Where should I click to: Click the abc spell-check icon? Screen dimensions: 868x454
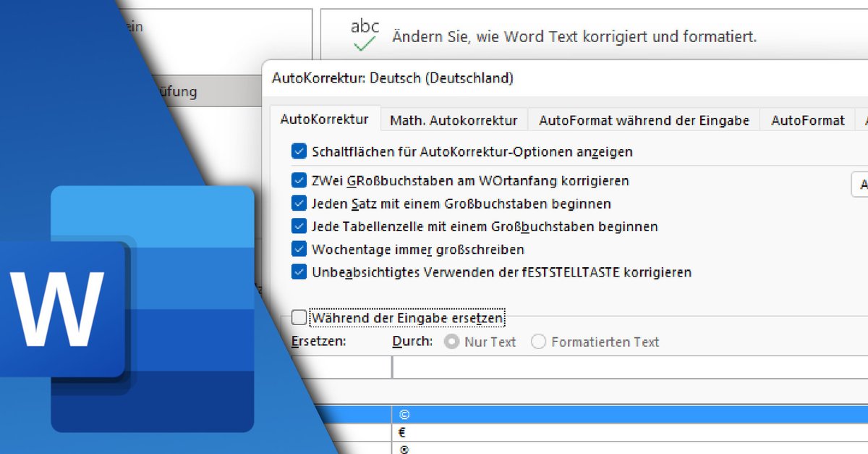tap(365, 35)
